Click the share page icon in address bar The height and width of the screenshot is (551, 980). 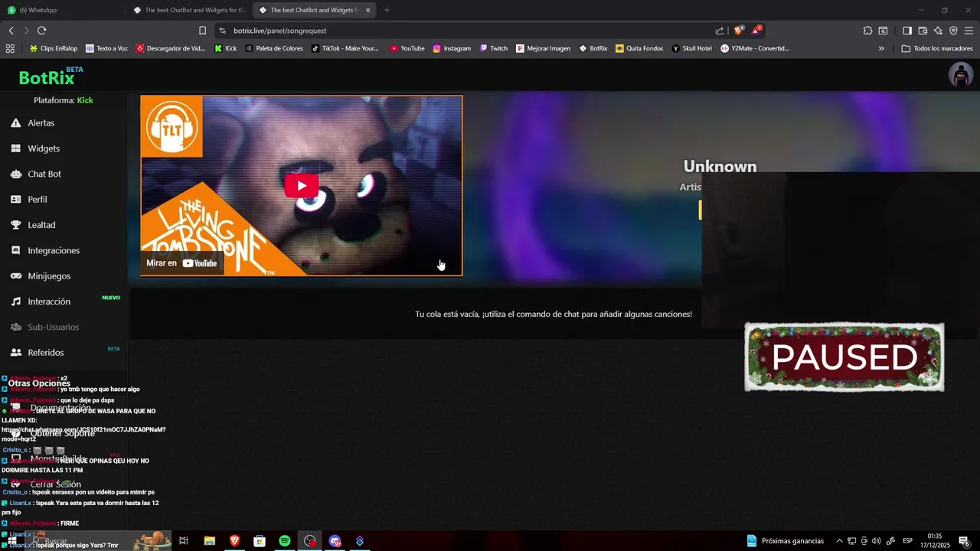click(x=720, y=31)
